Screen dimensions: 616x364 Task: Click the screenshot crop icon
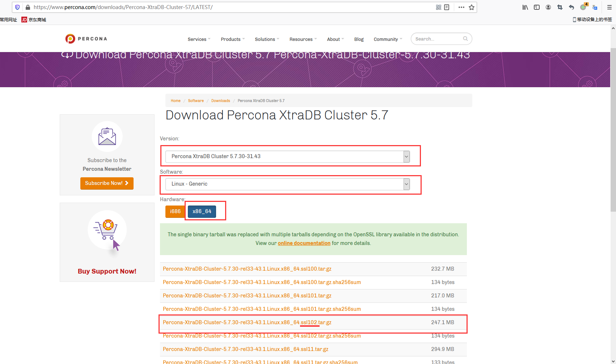[560, 7]
